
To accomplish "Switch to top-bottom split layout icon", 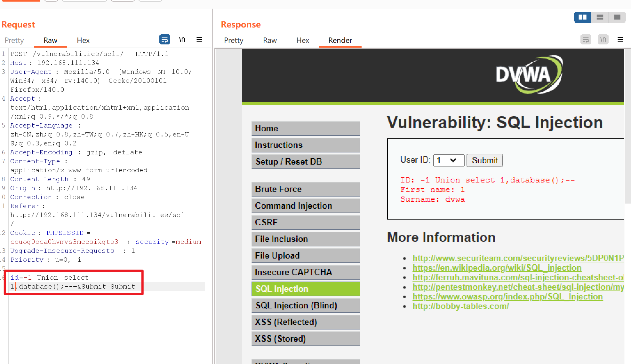I will click(x=600, y=17).
